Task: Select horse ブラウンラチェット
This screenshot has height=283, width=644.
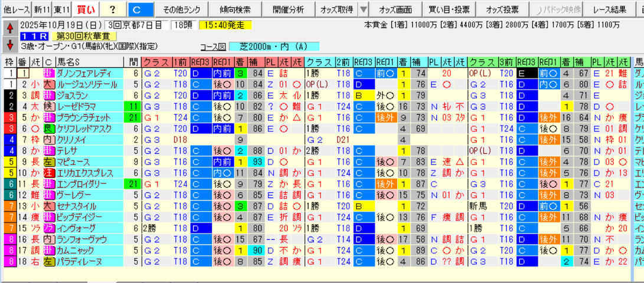Action: coord(90,118)
